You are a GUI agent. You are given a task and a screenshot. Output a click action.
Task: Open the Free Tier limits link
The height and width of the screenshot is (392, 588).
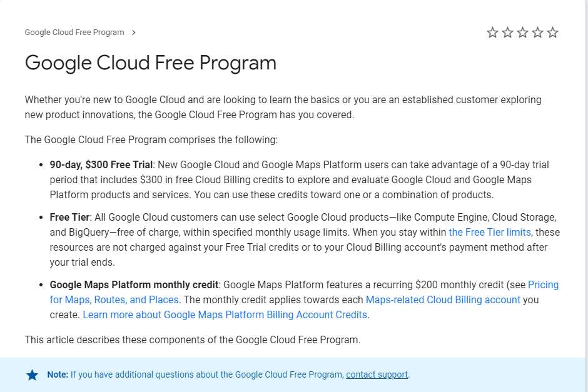[x=490, y=232]
